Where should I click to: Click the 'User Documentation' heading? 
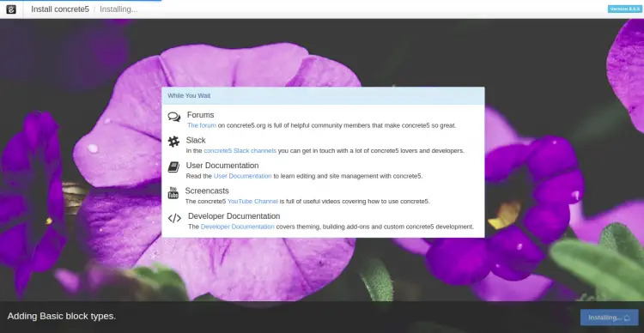222,166
